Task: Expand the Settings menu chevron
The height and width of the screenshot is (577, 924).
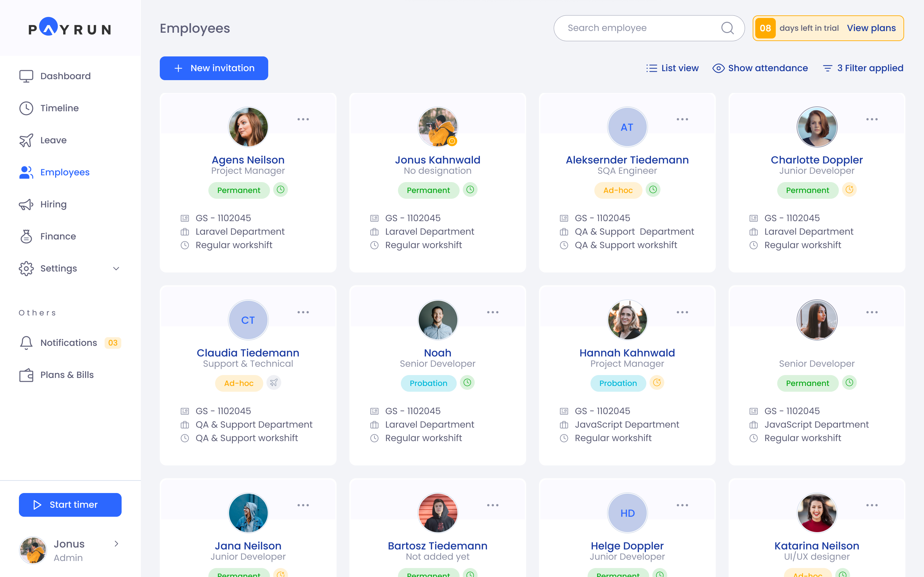Action: tap(116, 268)
